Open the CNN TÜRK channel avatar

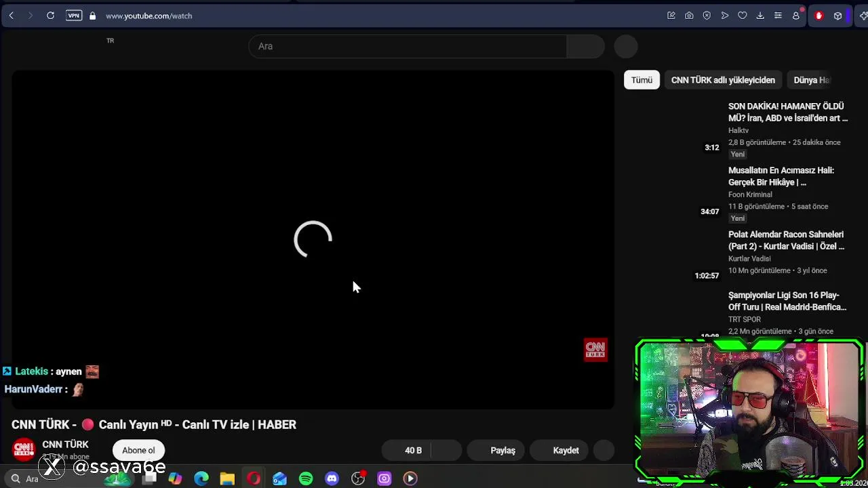click(x=24, y=450)
